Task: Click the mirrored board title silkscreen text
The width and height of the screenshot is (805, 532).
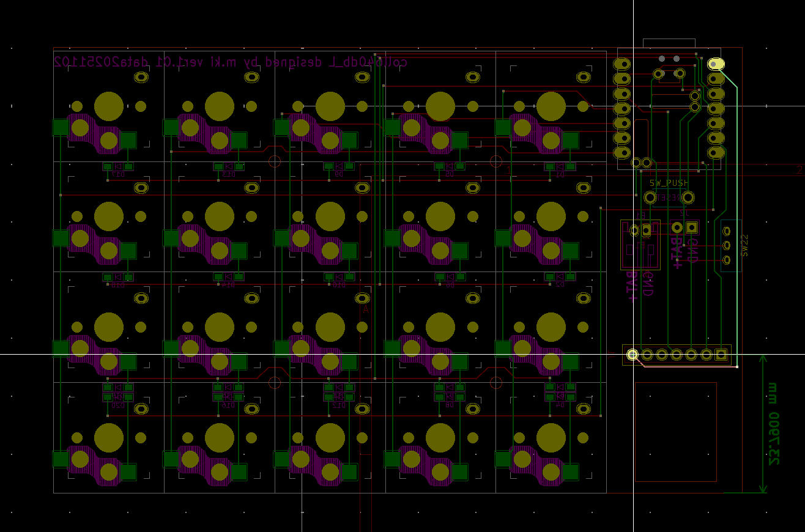Action: 231,62
